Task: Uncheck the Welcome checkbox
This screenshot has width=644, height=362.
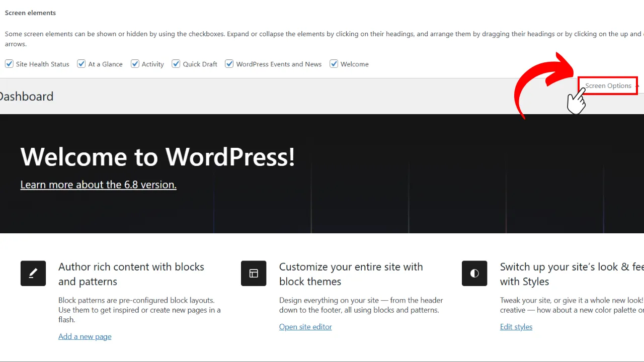Action: 334,64
